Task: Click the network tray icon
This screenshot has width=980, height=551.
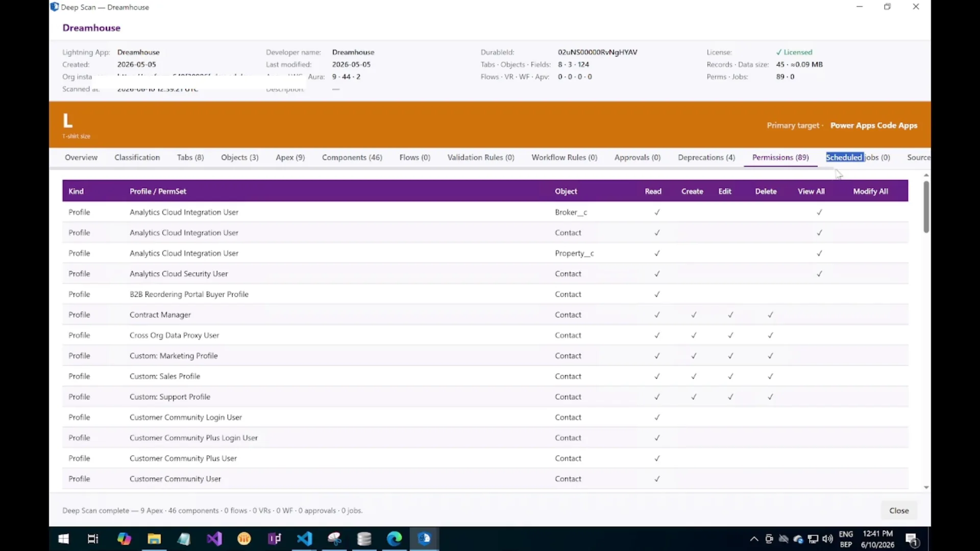Action: pos(813,539)
